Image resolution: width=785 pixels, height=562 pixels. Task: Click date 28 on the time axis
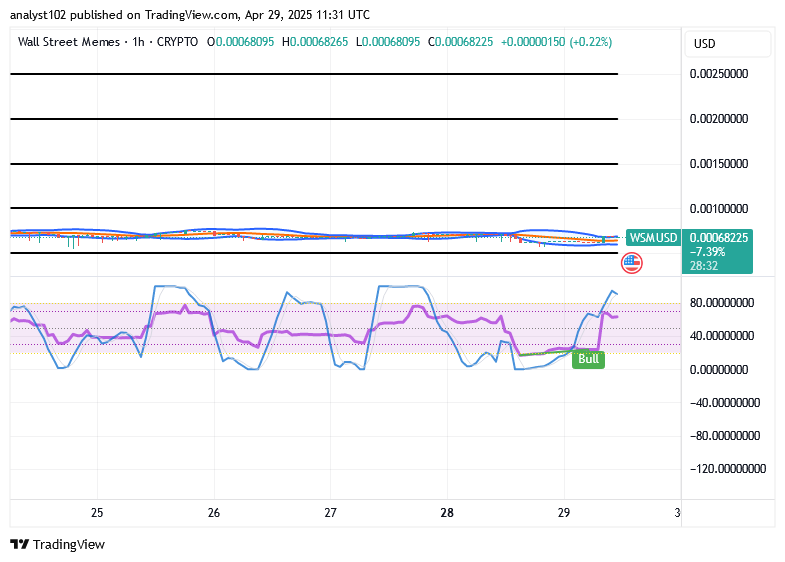point(447,512)
